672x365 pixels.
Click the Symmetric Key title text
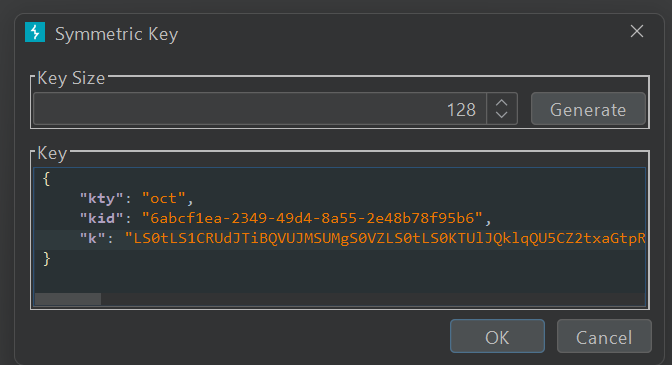point(117,34)
